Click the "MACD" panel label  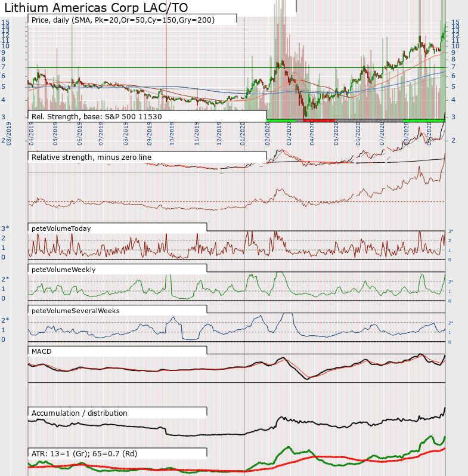point(42,351)
